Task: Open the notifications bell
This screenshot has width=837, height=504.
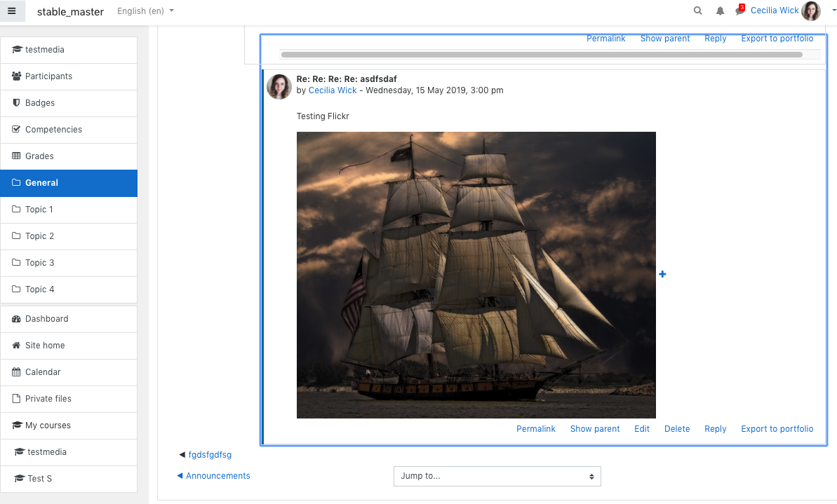Action: point(720,11)
